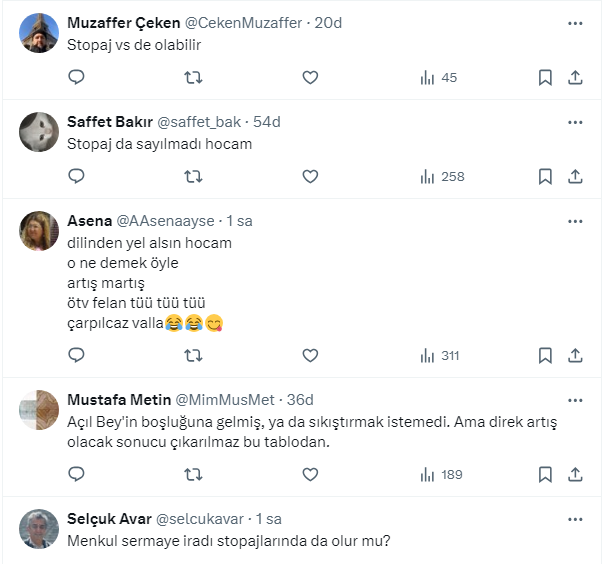Open more options for Asena's tweet

[x=575, y=221]
